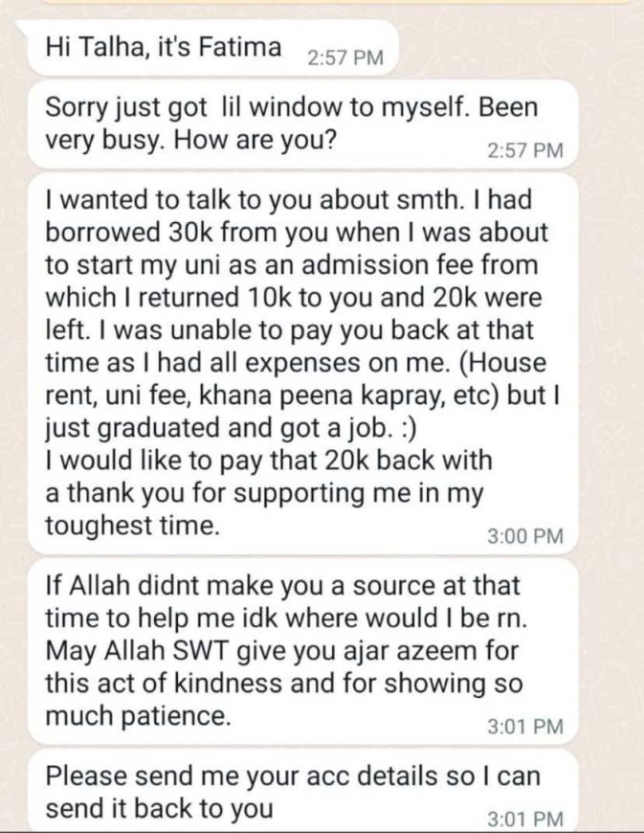
Task: Click the timestamp beside "How are you?"
Action: point(525,149)
